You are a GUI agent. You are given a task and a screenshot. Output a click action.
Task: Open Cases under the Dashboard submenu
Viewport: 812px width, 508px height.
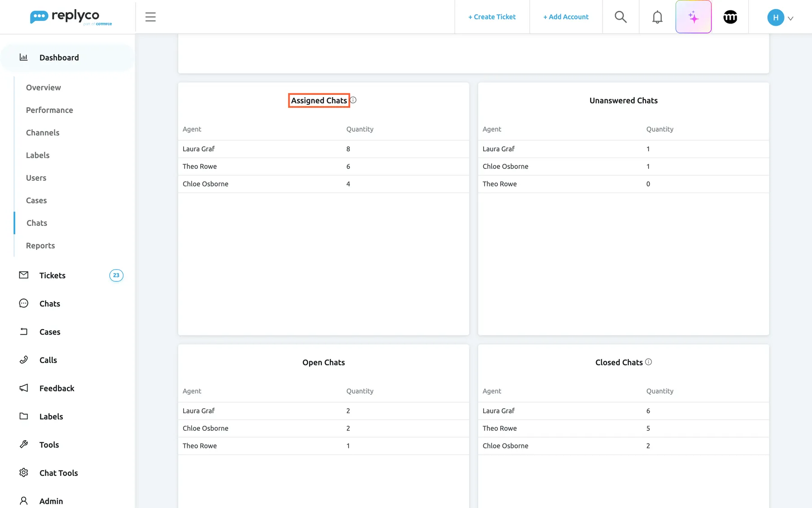[36, 200]
